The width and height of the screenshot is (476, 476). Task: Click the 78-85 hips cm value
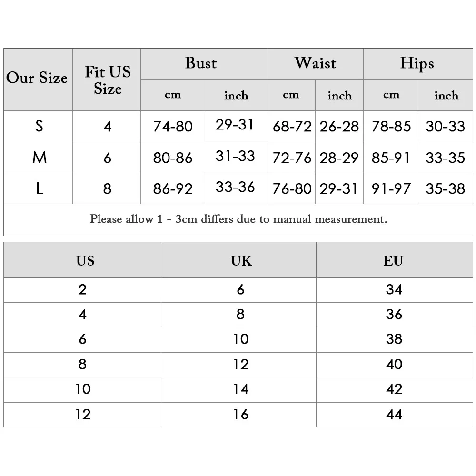pyautogui.click(x=391, y=127)
